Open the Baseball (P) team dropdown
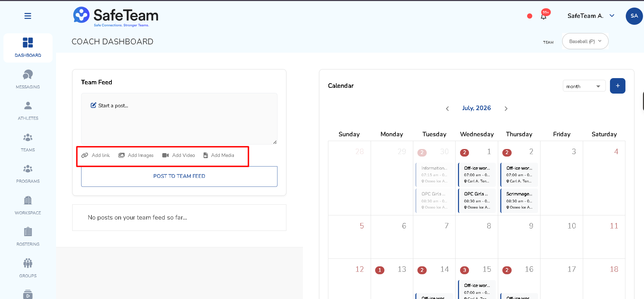The image size is (644, 299). pyautogui.click(x=585, y=41)
